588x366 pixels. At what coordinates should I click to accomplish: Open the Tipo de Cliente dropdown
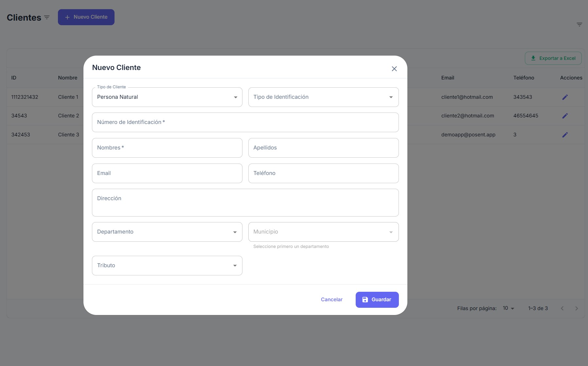[x=167, y=97]
